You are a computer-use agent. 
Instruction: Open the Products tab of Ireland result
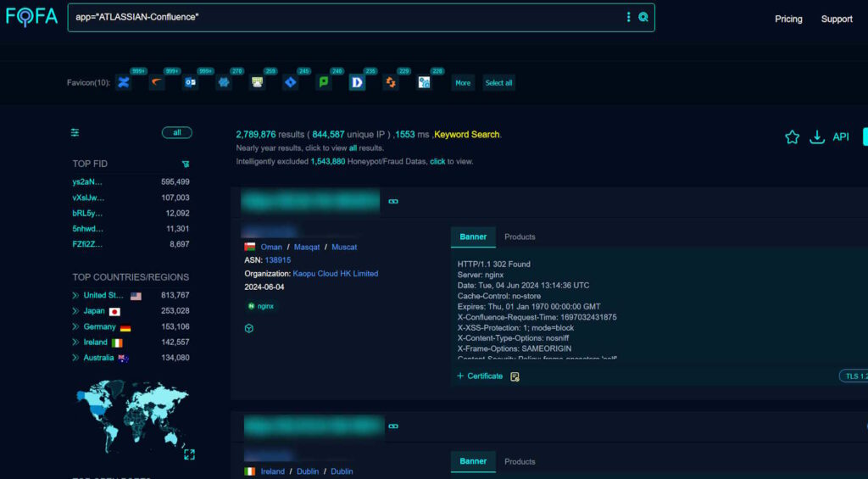520,461
